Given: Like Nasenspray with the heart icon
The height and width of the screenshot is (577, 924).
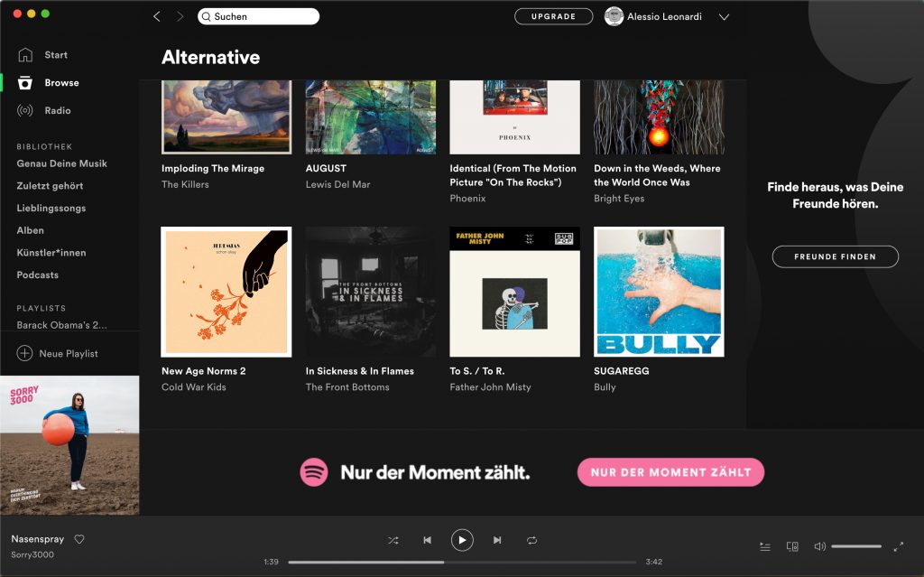Looking at the screenshot, I should [79, 539].
